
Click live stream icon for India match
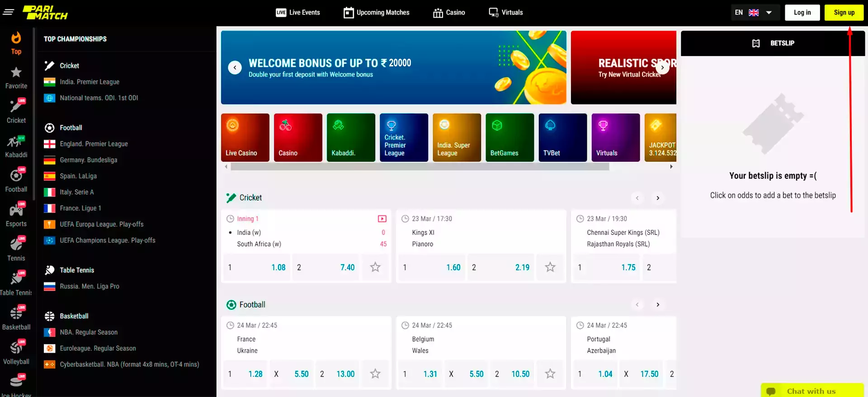(382, 219)
